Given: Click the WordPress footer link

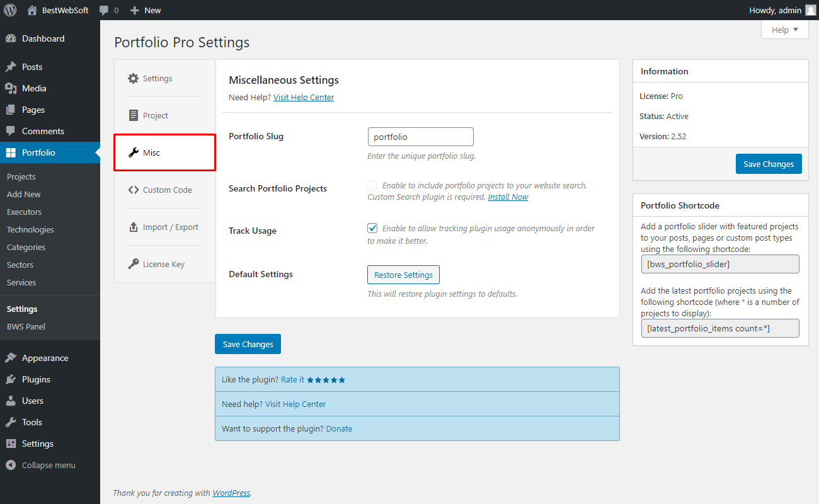Looking at the screenshot, I should tap(231, 493).
